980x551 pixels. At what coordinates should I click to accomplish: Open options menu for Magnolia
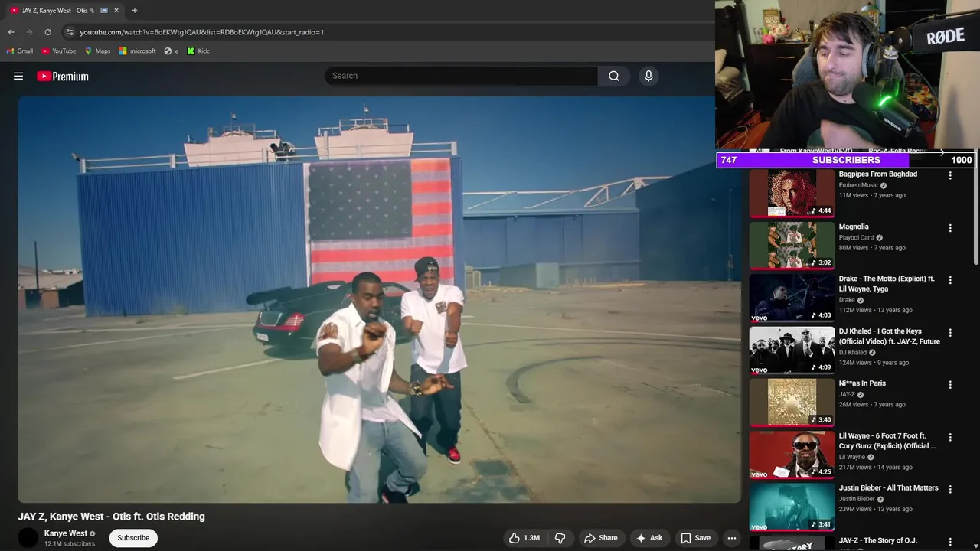tap(950, 228)
